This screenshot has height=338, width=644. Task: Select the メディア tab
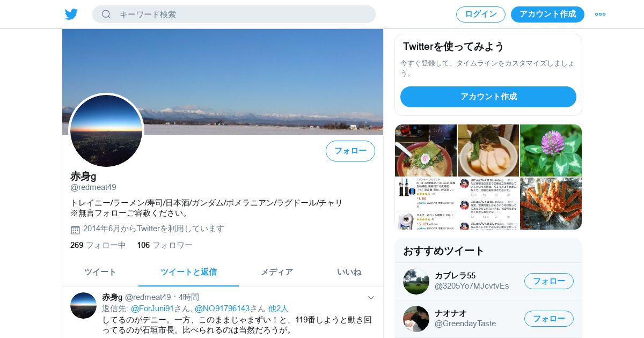(x=277, y=272)
